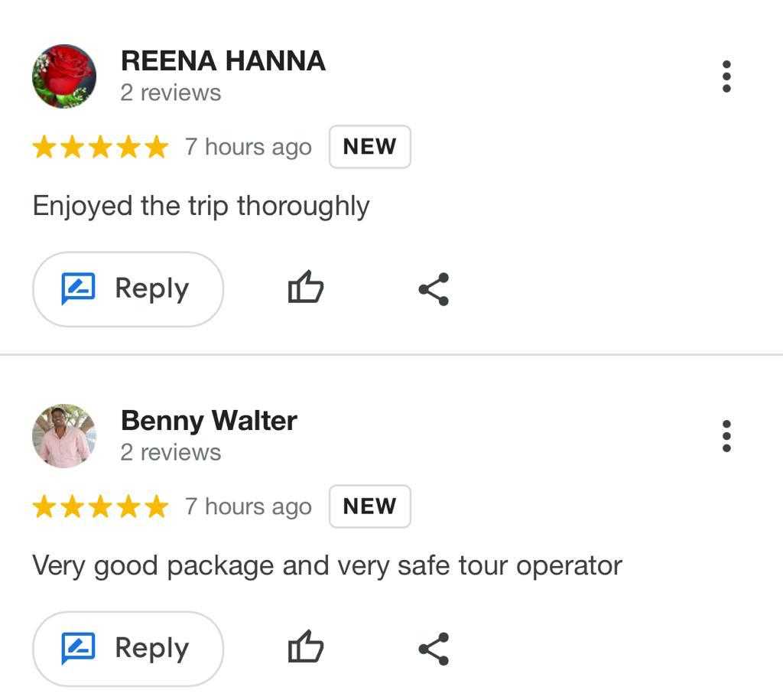Viewport: 783px width, 700px height.
Task: Click five-star rating on Reena Hanna's review
Action: (100, 147)
